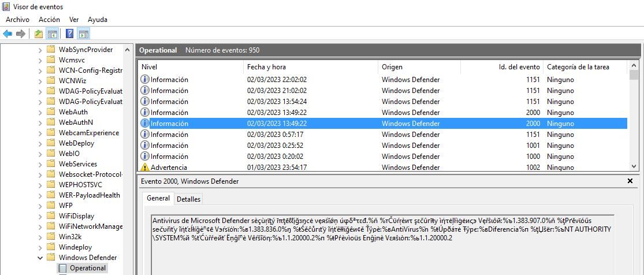The image size is (644, 275).
Task: Open the Archivo menu
Action: point(18,19)
